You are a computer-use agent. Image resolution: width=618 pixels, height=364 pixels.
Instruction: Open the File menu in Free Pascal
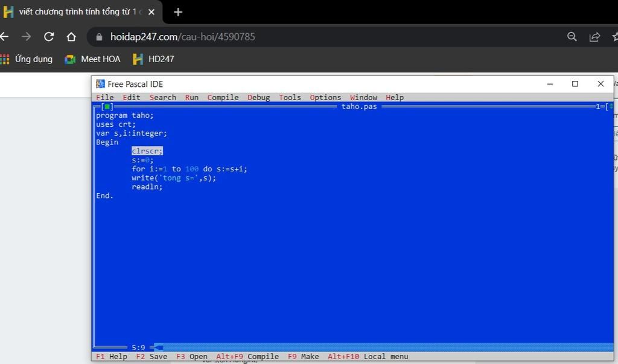pos(105,97)
